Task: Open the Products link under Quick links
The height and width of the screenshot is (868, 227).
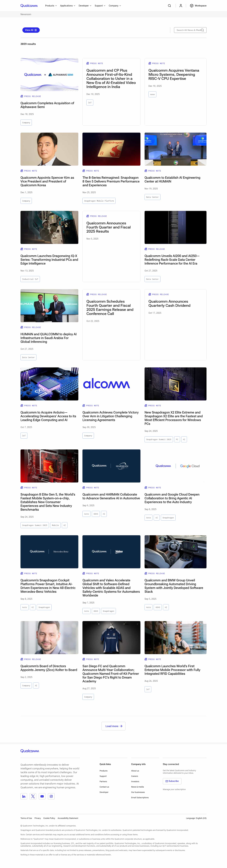Action: tap(104, 771)
